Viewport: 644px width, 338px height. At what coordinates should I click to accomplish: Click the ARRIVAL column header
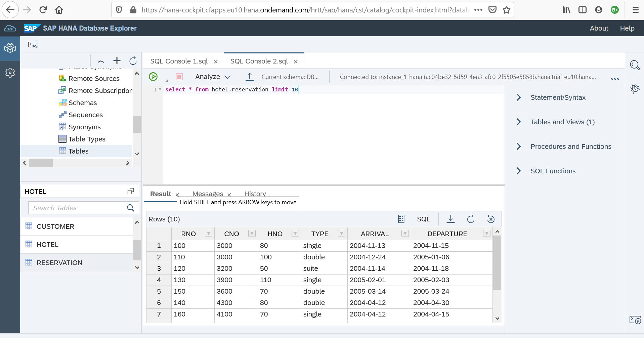pyautogui.click(x=375, y=234)
